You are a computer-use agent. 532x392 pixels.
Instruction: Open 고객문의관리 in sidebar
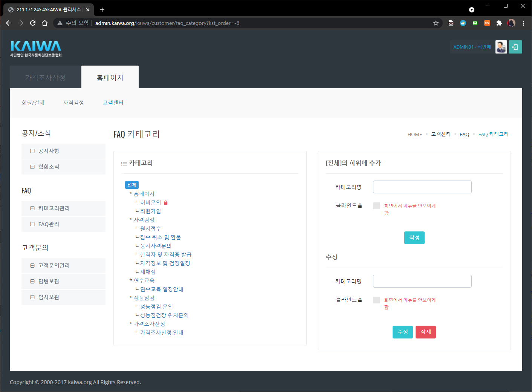click(x=63, y=266)
